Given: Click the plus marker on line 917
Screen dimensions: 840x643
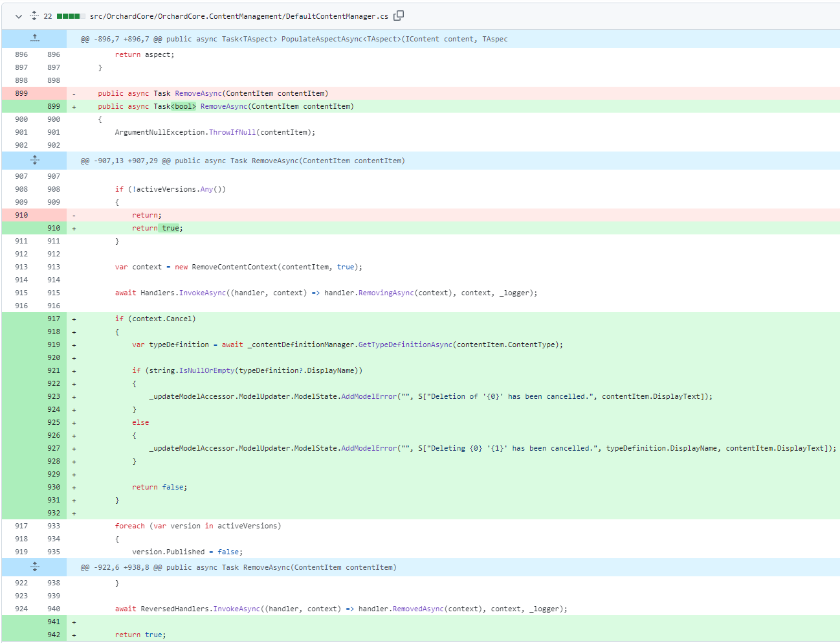Looking at the screenshot, I should pos(74,319).
